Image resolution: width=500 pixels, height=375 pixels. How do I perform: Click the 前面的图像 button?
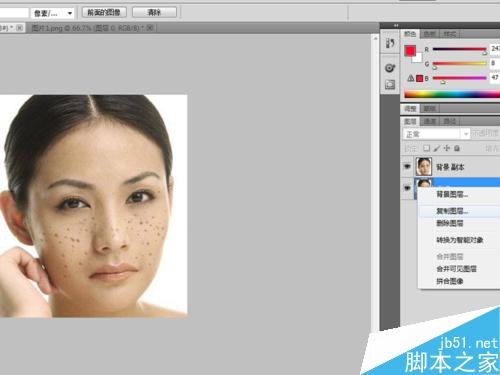pyautogui.click(x=104, y=13)
